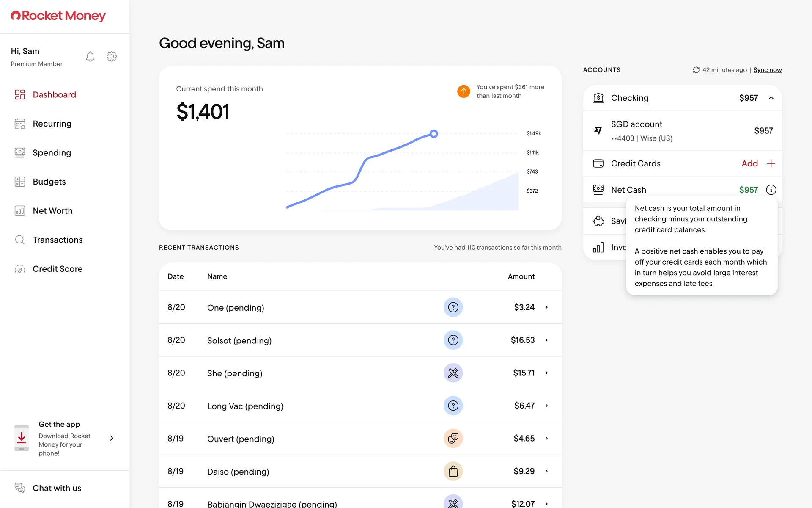The width and height of the screenshot is (812, 508).
Task: Click the spending chart's current data point
Action: [x=433, y=134]
